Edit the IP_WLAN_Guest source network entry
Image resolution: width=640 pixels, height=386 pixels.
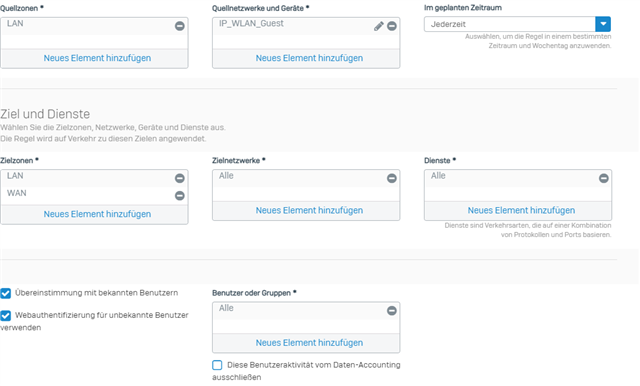379,26
